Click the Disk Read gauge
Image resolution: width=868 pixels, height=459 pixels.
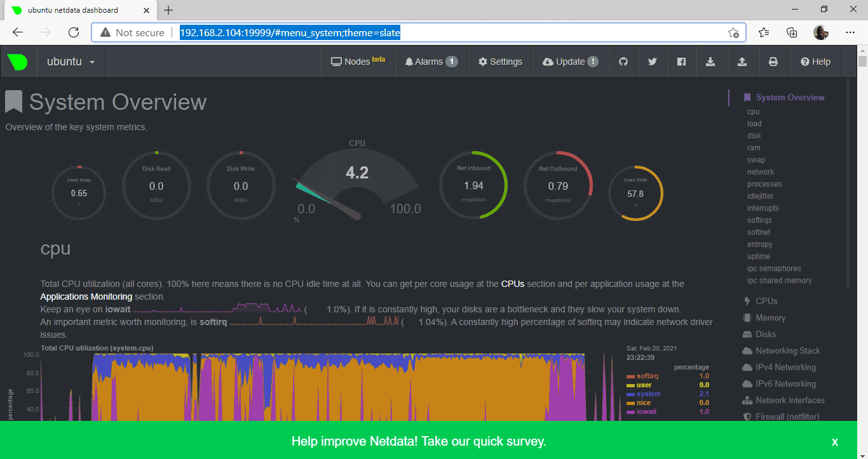[x=156, y=186]
